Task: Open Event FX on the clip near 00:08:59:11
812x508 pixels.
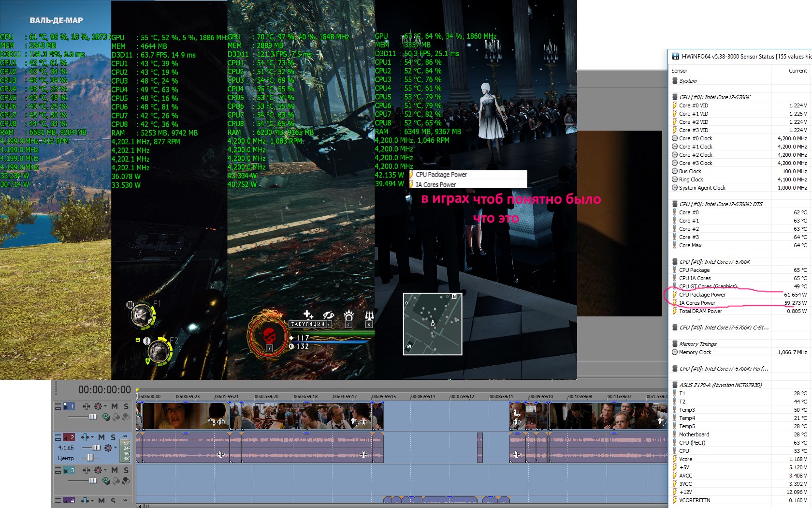Action: click(517, 422)
